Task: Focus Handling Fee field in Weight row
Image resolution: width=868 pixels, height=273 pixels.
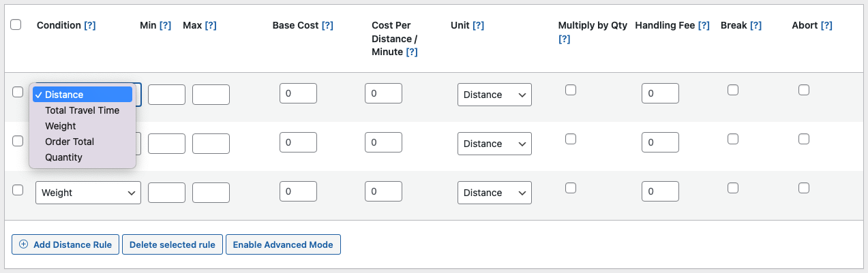Action: pos(660,191)
